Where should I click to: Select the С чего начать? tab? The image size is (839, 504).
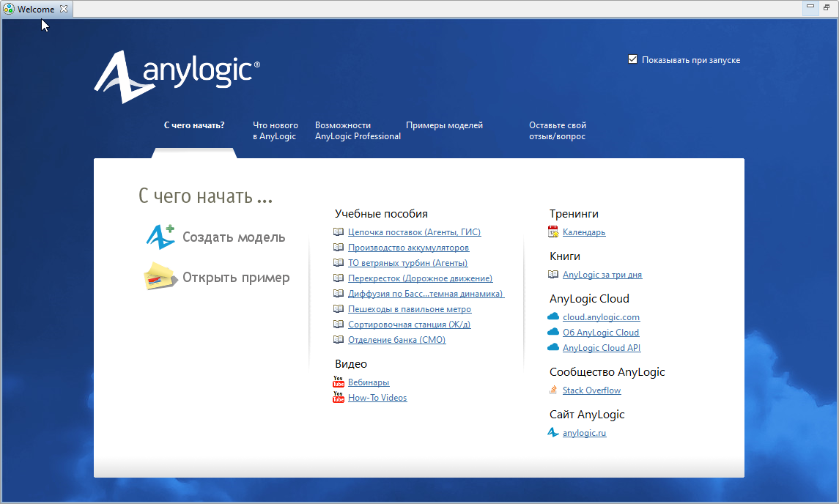click(194, 125)
